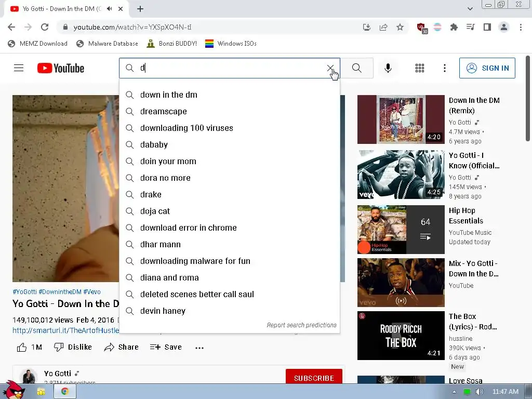Save video to playlist
The width and height of the screenshot is (532, 399).
166,347
